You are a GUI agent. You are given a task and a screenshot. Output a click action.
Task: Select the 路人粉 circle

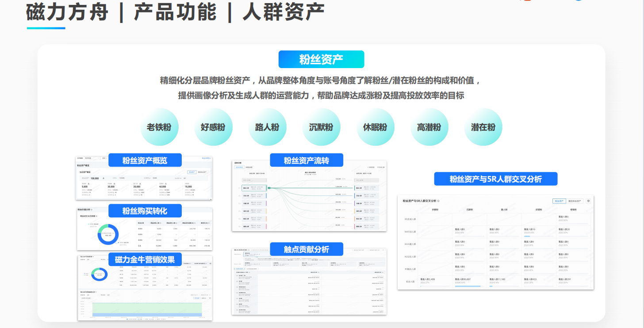tap(267, 127)
